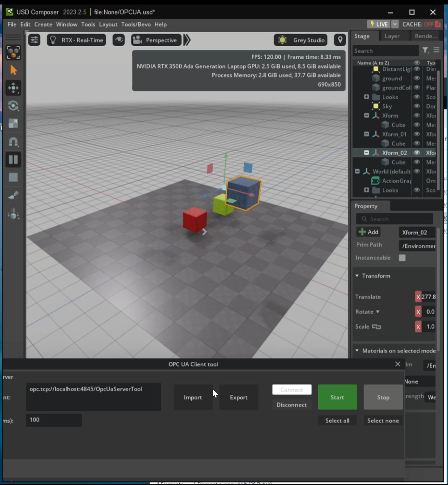Click the location pin icon
The image size is (448, 485).
(340, 40)
